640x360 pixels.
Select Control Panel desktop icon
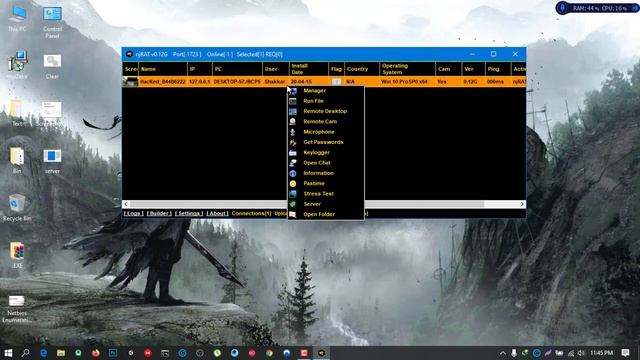pos(52,22)
